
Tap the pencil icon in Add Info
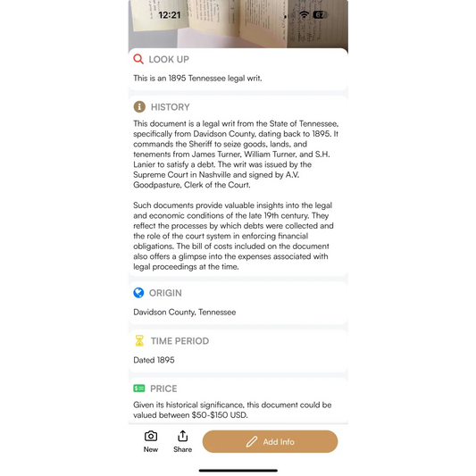pyautogui.click(x=252, y=442)
